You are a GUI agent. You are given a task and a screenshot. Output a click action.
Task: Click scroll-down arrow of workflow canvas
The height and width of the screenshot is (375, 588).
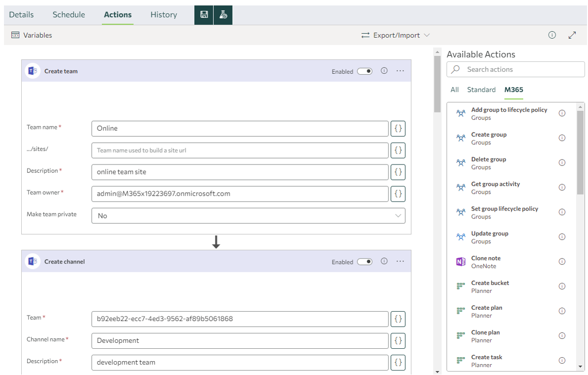pos(437,372)
